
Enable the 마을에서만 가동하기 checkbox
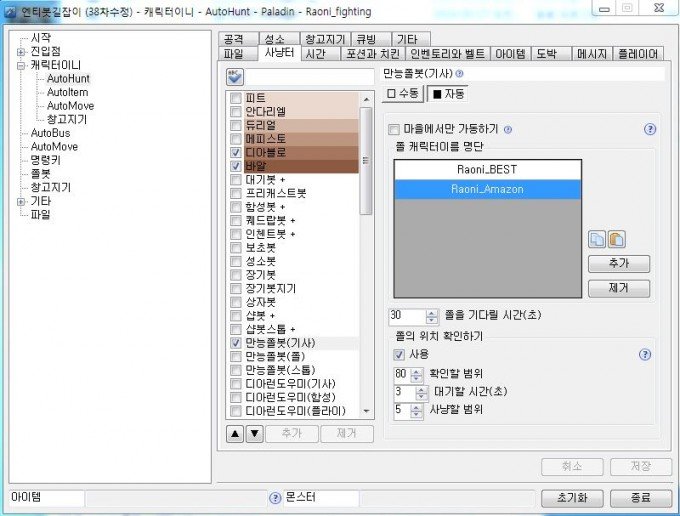point(394,130)
